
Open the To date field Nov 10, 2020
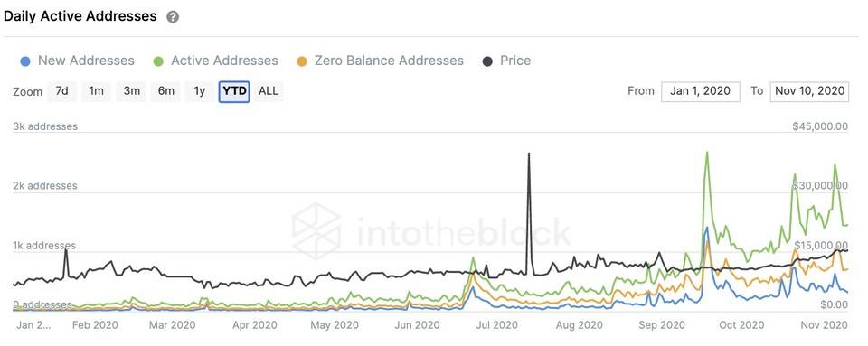click(809, 91)
